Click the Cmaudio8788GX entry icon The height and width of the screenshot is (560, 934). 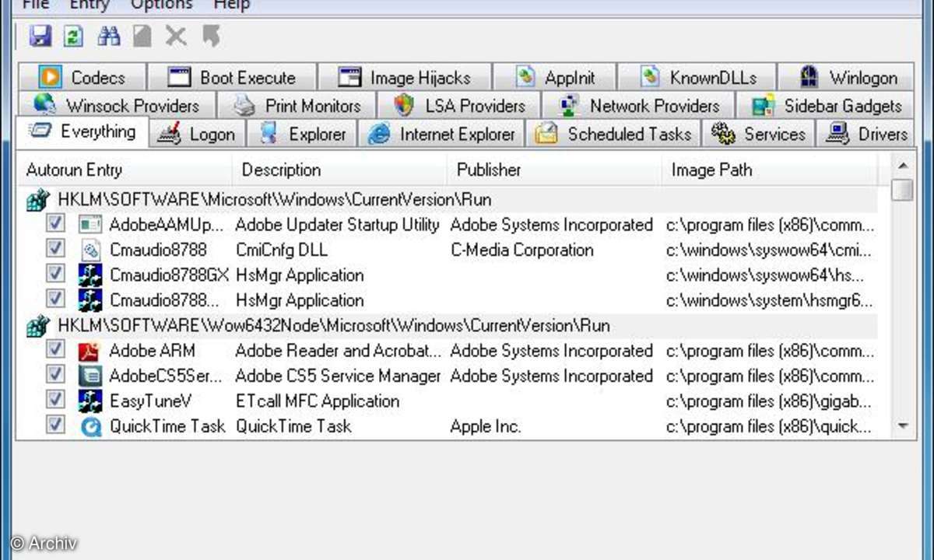(x=90, y=275)
